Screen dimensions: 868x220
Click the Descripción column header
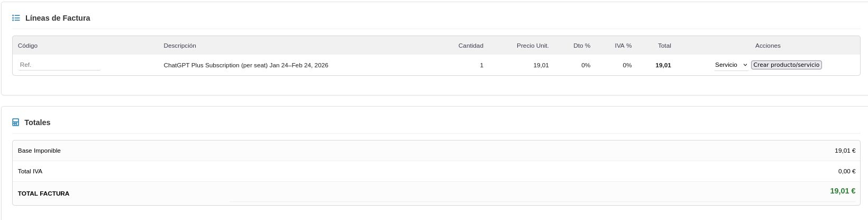point(180,46)
